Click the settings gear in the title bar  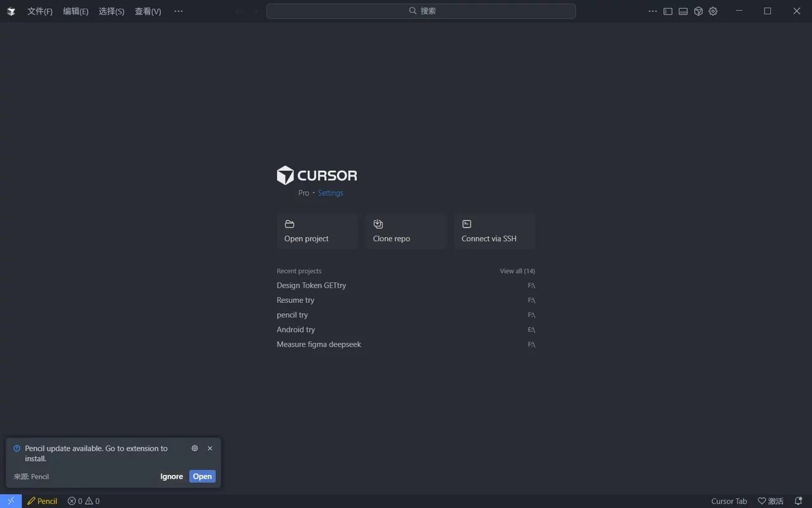(x=713, y=11)
